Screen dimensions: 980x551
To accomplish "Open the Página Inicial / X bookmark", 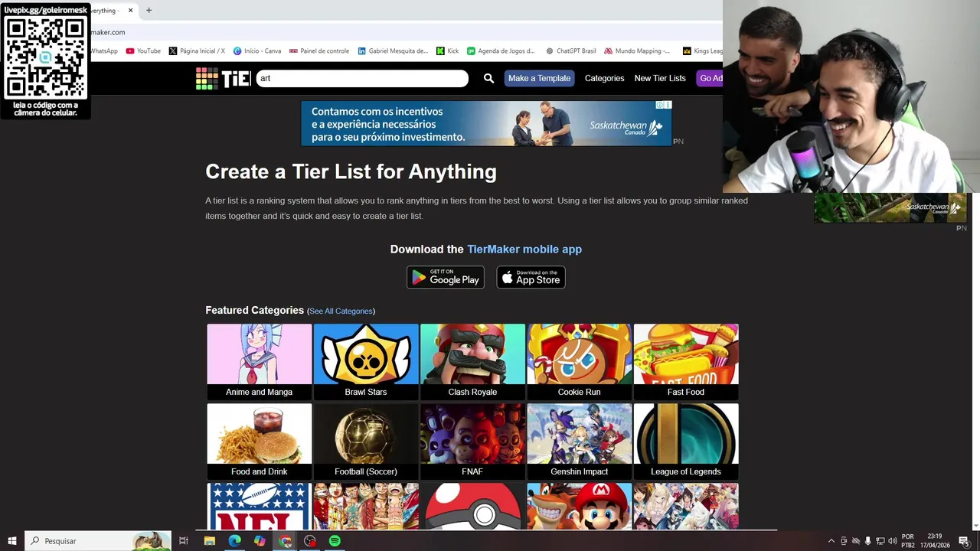I will point(197,51).
